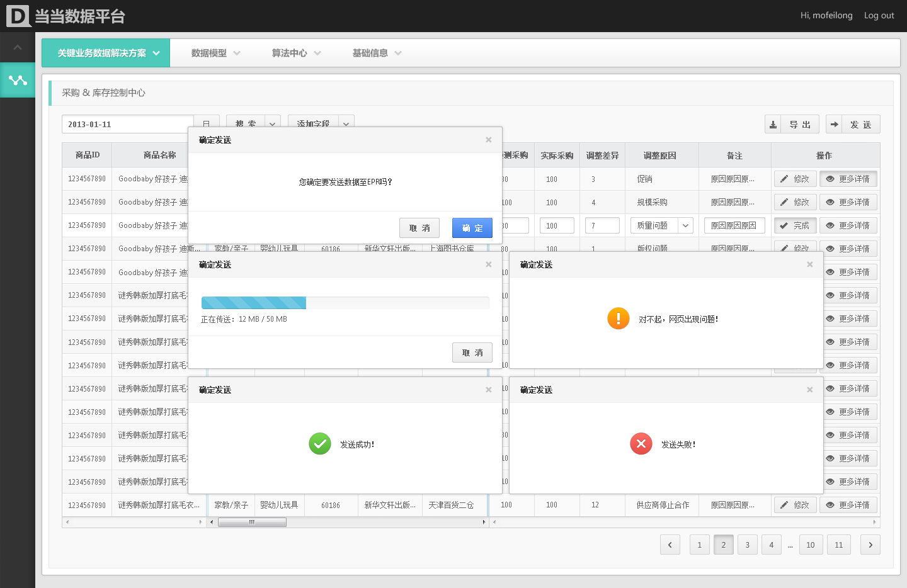
Task: Click the 调整差异 column header
Action: [x=602, y=155]
